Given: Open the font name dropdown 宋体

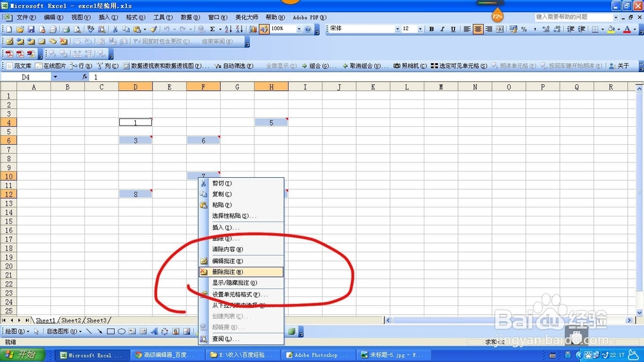Looking at the screenshot, I should pos(397,29).
